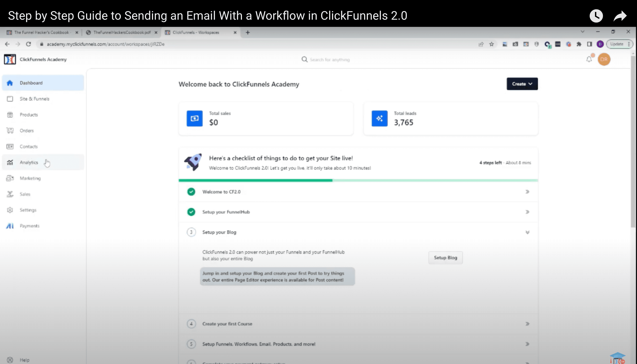Open the DR account avatar menu
Viewport: 637px width, 364px height.
pyautogui.click(x=604, y=59)
